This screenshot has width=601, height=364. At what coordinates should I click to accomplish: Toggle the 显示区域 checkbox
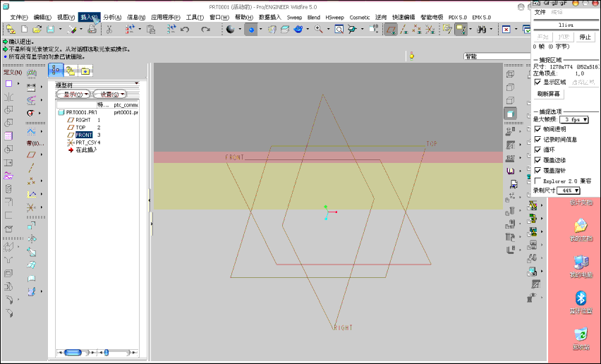[x=538, y=82]
